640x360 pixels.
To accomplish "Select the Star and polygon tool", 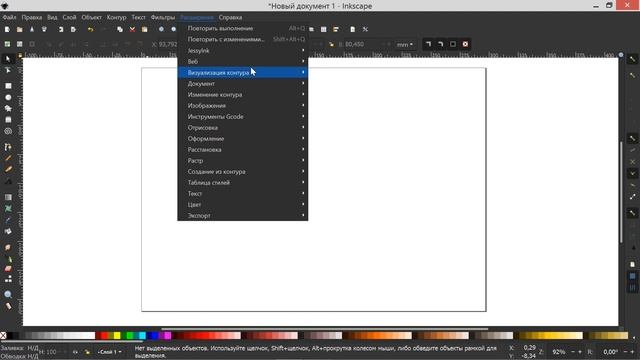I will coord(8,109).
